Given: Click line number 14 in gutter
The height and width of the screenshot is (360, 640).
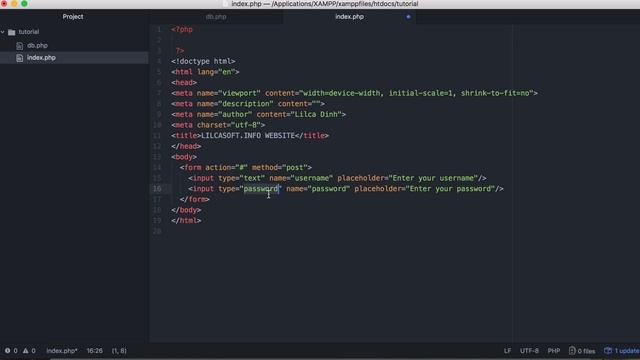Looking at the screenshot, I should [157, 167].
